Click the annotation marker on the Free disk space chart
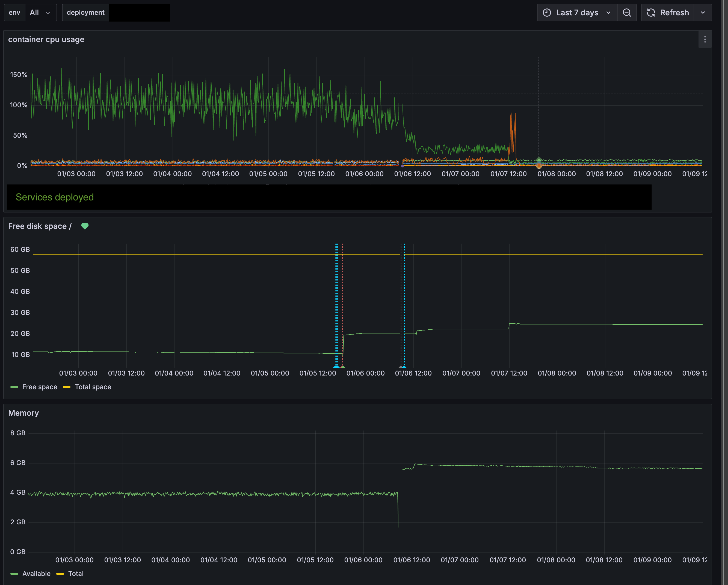The height and width of the screenshot is (585, 728). (336, 367)
